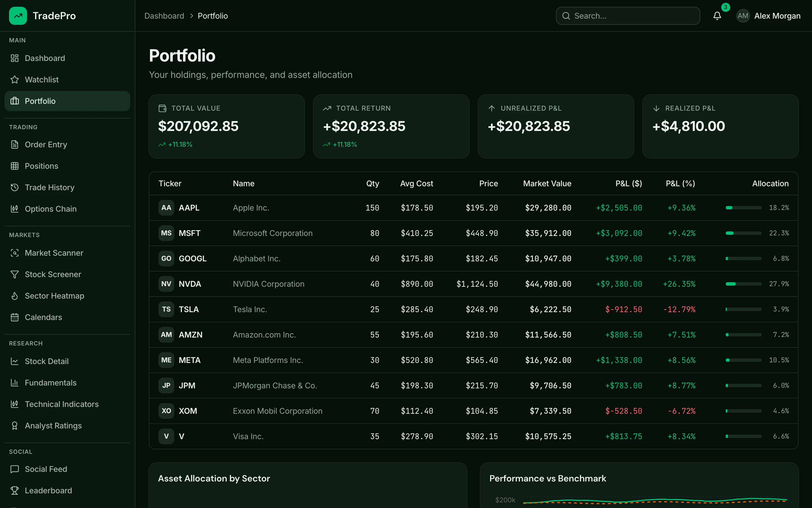This screenshot has height=508, width=812.
Task: Focus the Search input field
Action: (628, 16)
